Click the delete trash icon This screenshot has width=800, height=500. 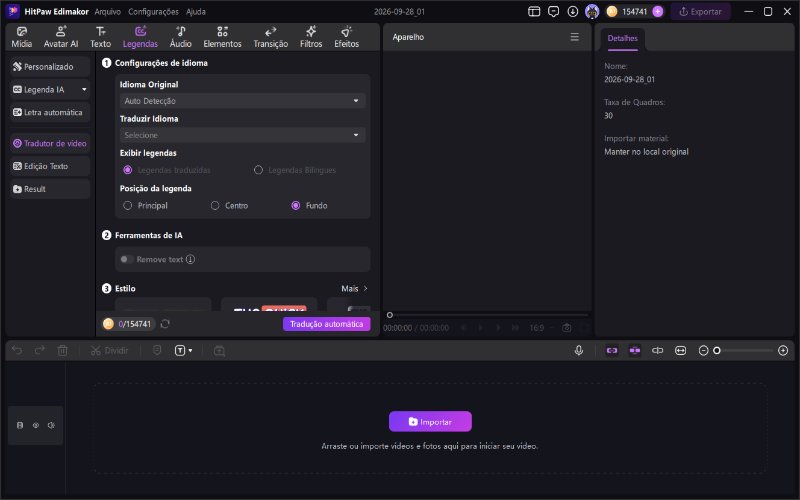pyautogui.click(x=62, y=351)
